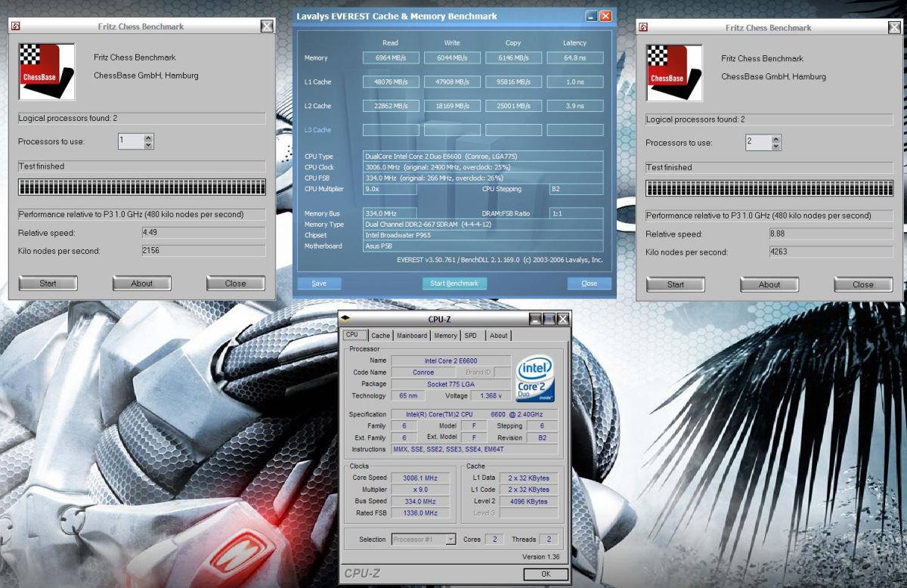Screen dimensions: 907x588
Task: Close the left Fritz window via title bar X
Action: tap(267, 26)
